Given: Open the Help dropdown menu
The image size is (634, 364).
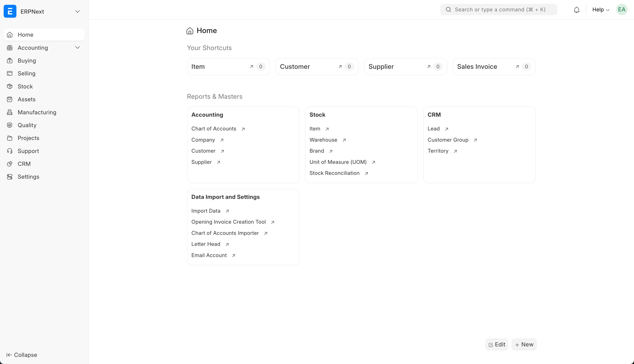Looking at the screenshot, I should point(601,10).
